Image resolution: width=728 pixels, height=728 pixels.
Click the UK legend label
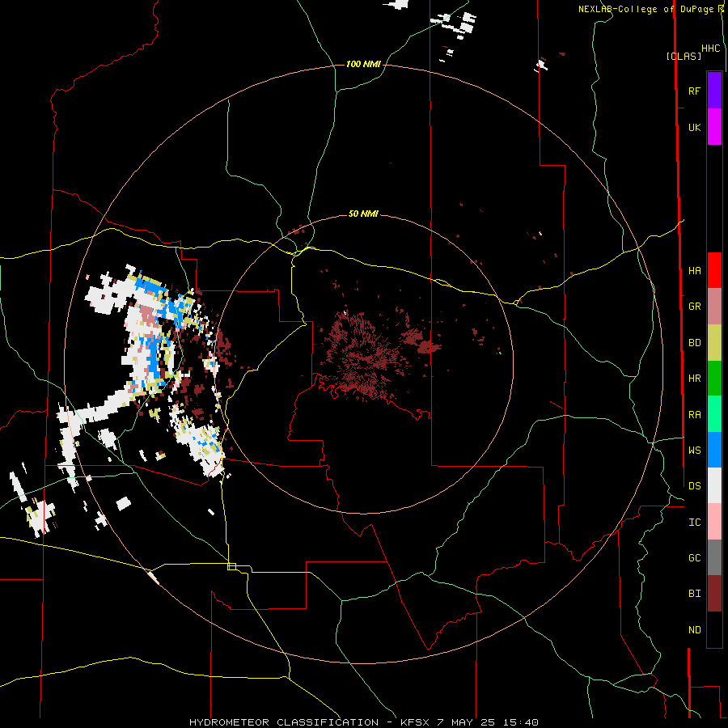pos(694,127)
